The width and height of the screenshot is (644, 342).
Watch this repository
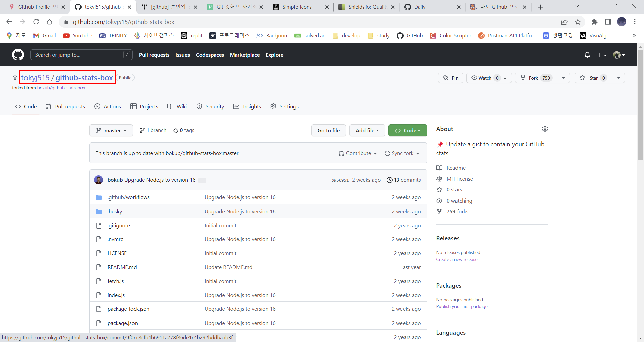(x=485, y=78)
